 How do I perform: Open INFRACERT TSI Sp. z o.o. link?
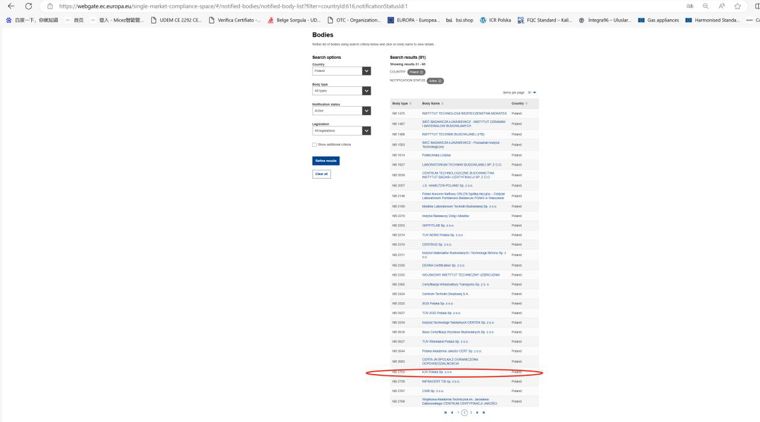[x=441, y=382]
